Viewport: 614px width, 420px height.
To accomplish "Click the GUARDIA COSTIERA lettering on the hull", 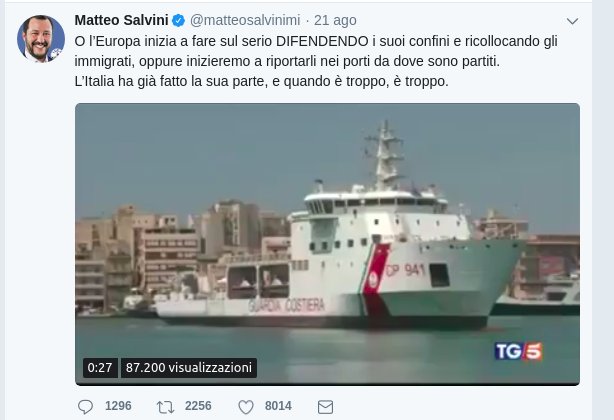I will click(x=286, y=305).
